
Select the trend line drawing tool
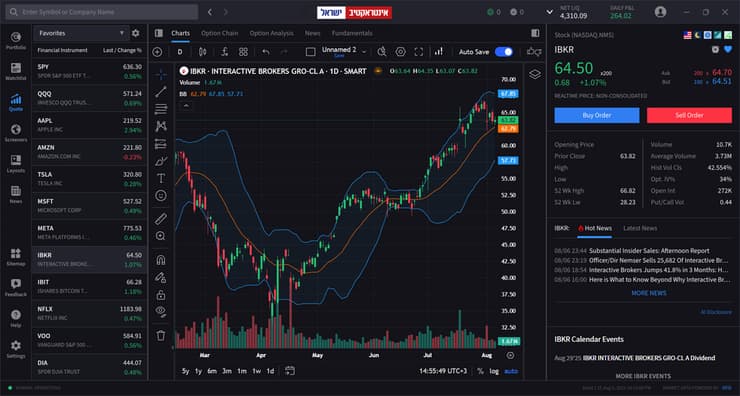161,92
